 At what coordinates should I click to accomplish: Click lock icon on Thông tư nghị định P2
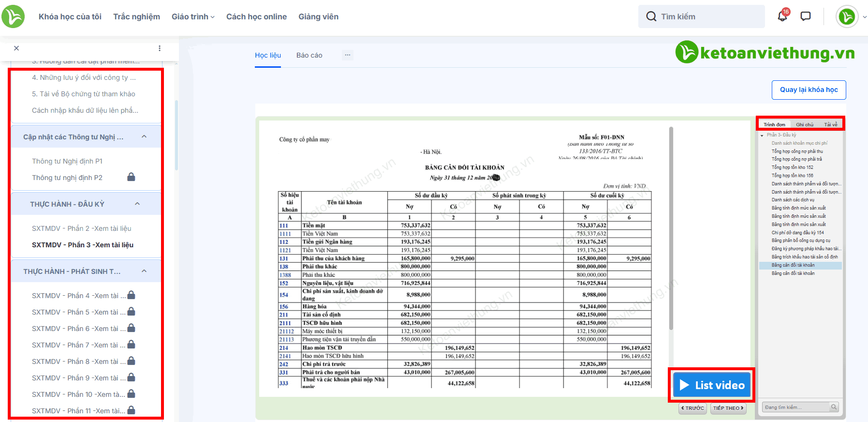131,177
